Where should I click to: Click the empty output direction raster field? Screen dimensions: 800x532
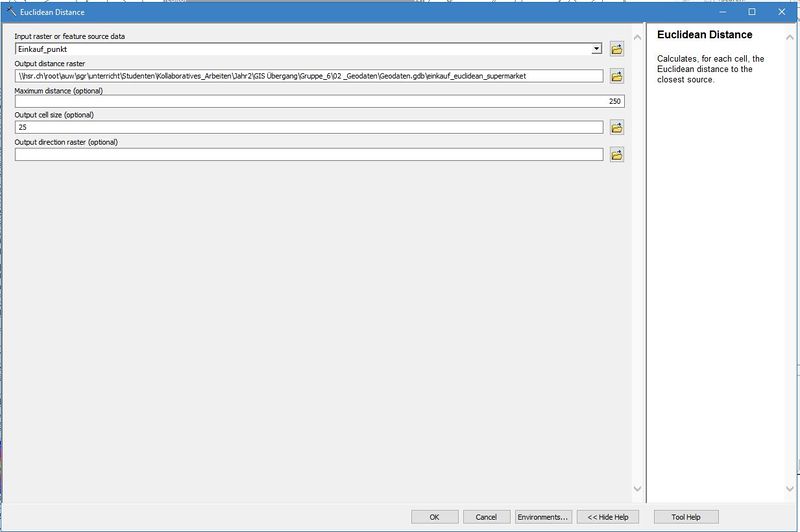[309, 154]
